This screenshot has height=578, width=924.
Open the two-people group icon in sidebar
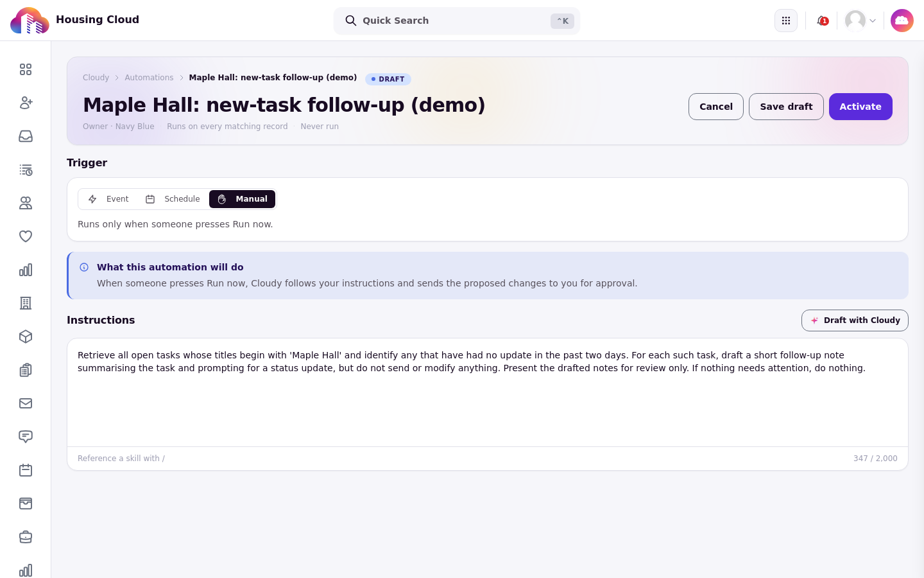coord(26,203)
